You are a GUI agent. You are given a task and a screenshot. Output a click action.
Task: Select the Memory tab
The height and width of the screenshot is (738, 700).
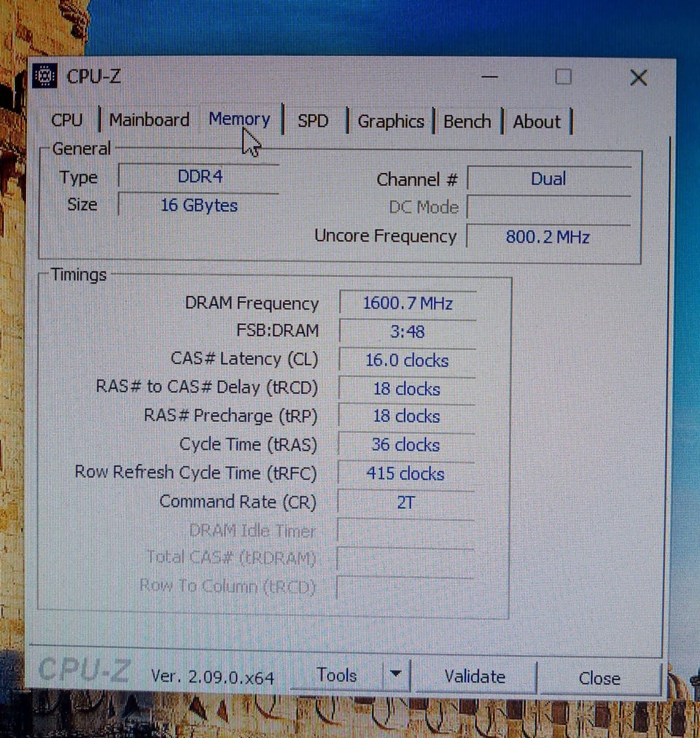coord(239,119)
